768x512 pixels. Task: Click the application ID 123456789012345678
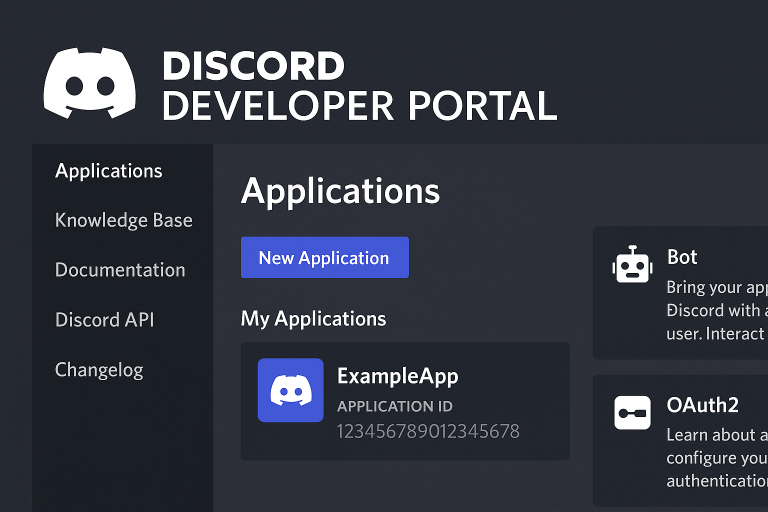[428, 432]
